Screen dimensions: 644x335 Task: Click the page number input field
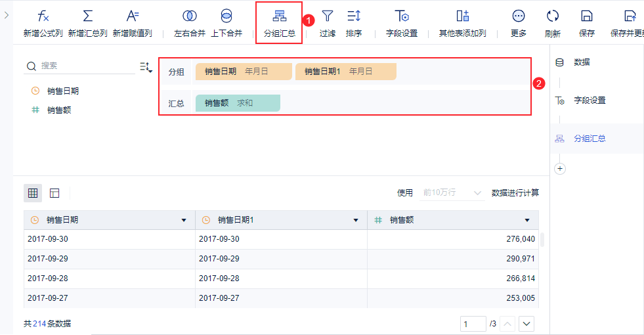(x=473, y=324)
